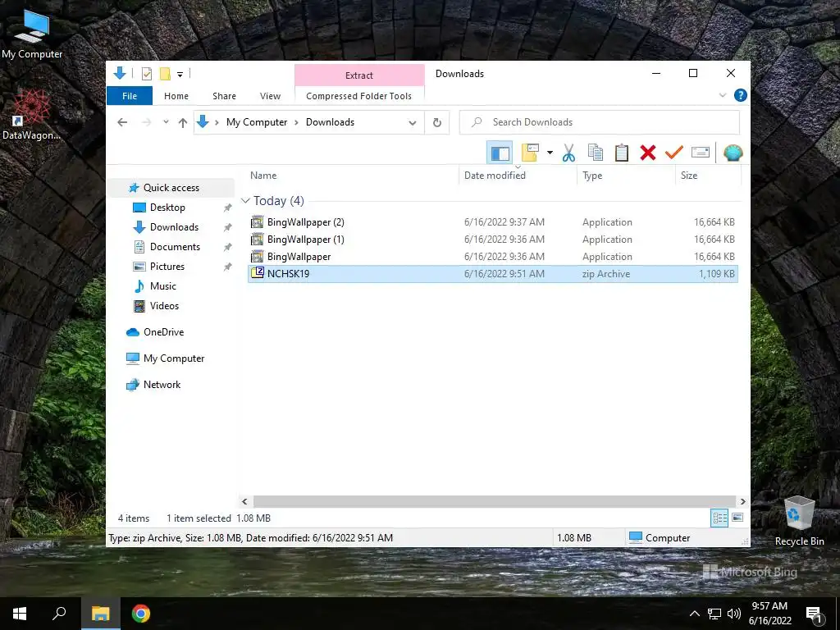Screen dimensions: 840x630
Task: Click quick access properties checkmark icon in title bar
Action: 146,74
